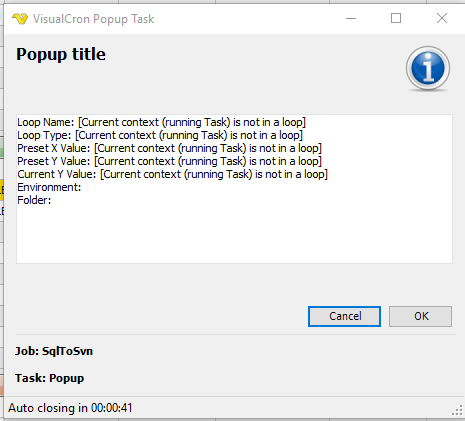The width and height of the screenshot is (465, 421).
Task: Click the Loop Type line in message box
Action: coord(160,136)
